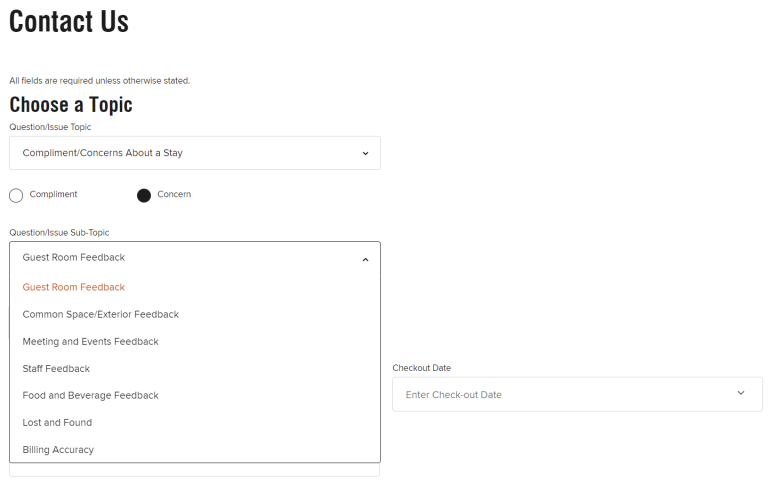This screenshot has height=485, width=770.
Task: Select Billing Accuracy from the list
Action: pyautogui.click(x=58, y=449)
